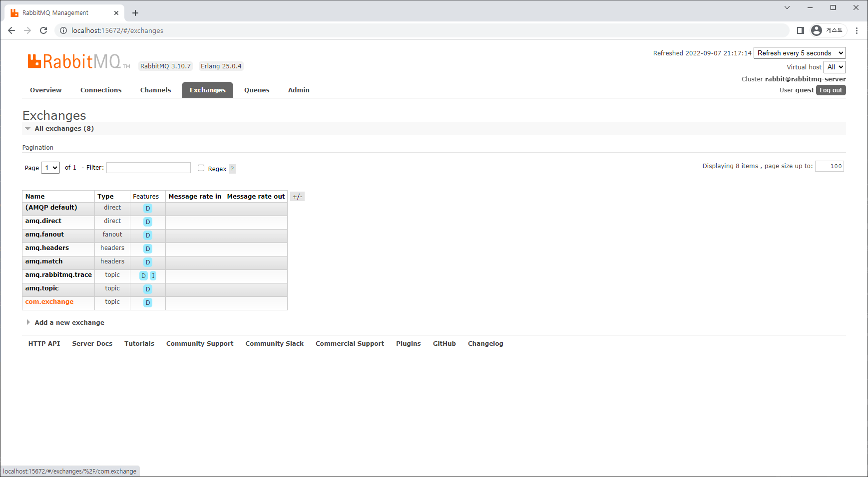Open the Regex help question mark

[x=232, y=169]
